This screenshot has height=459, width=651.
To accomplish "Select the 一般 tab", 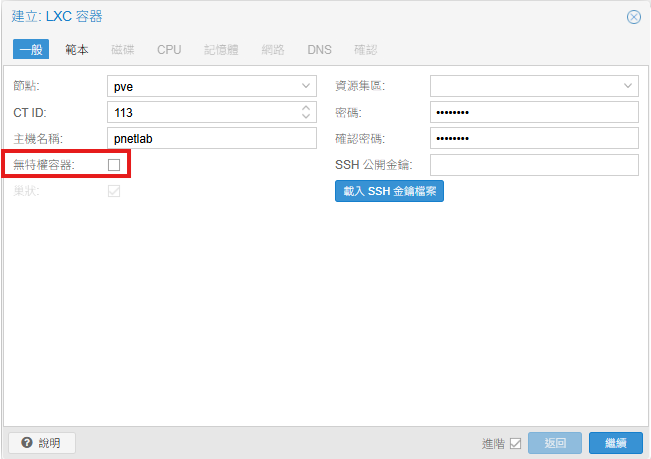I will (x=32, y=49).
